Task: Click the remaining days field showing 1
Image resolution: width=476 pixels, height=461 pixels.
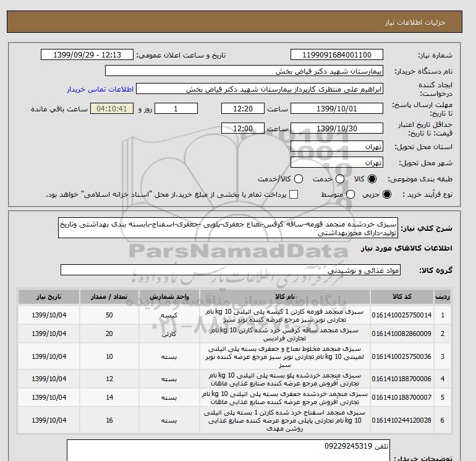Action: pos(176,108)
